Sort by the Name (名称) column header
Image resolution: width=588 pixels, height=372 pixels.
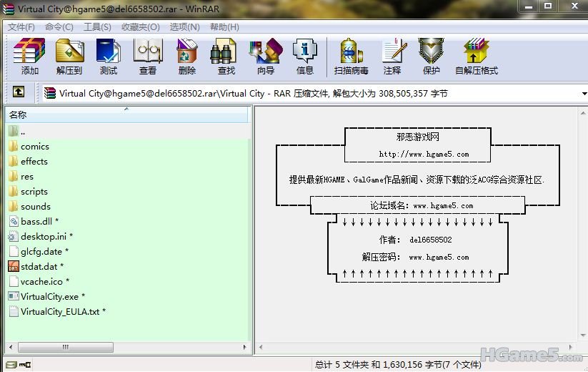[126, 114]
